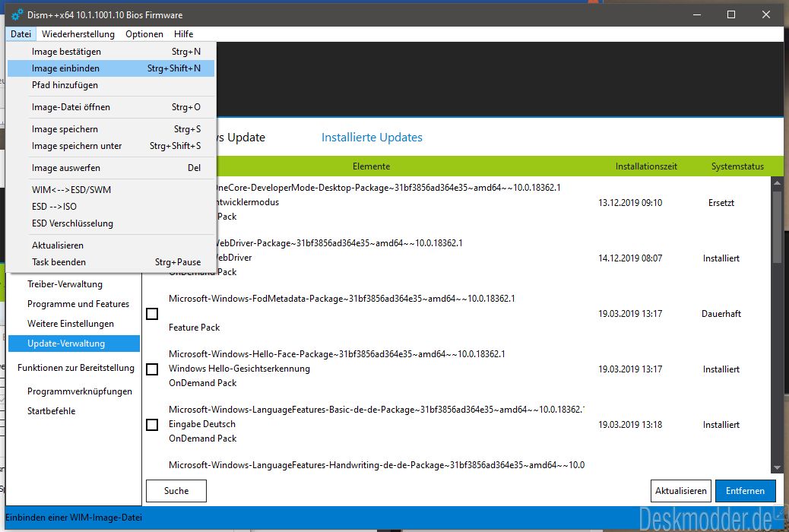Click the update list scrollbar up arrow
This screenshot has width=789, height=532.
pyautogui.click(x=778, y=182)
